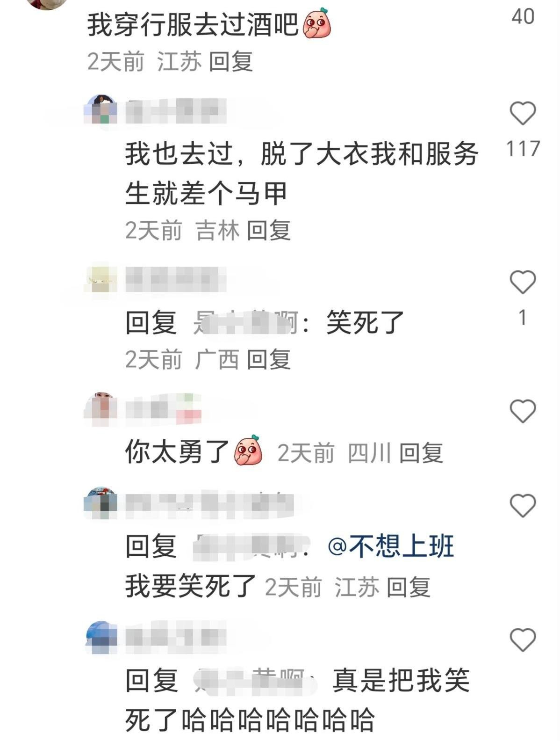Tap the comment text 我穿行服去过酒吧
This screenshot has width=560, height=741.
[x=193, y=24]
